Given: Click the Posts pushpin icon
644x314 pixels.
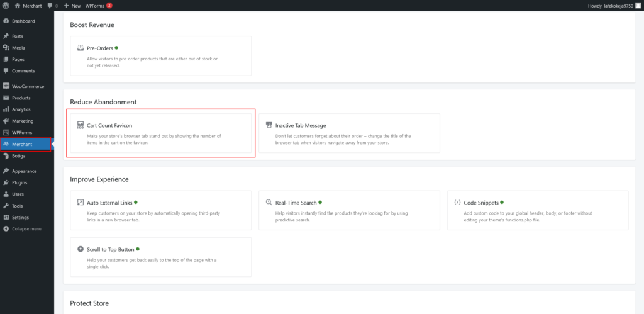Looking at the screenshot, I should click(x=6, y=36).
